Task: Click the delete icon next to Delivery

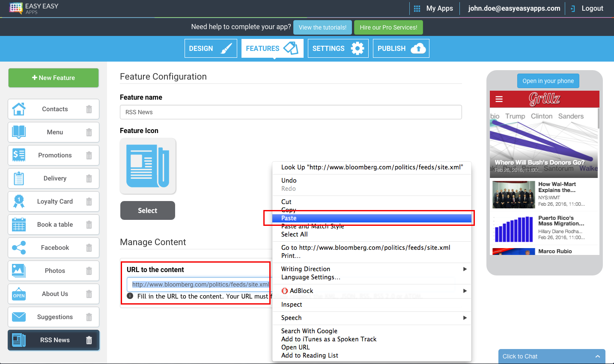Action: tap(89, 178)
